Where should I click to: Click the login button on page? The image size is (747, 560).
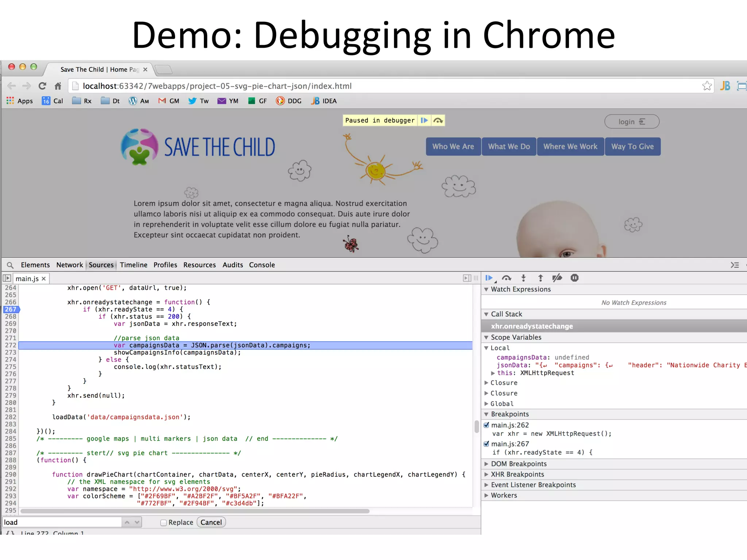[x=631, y=122]
